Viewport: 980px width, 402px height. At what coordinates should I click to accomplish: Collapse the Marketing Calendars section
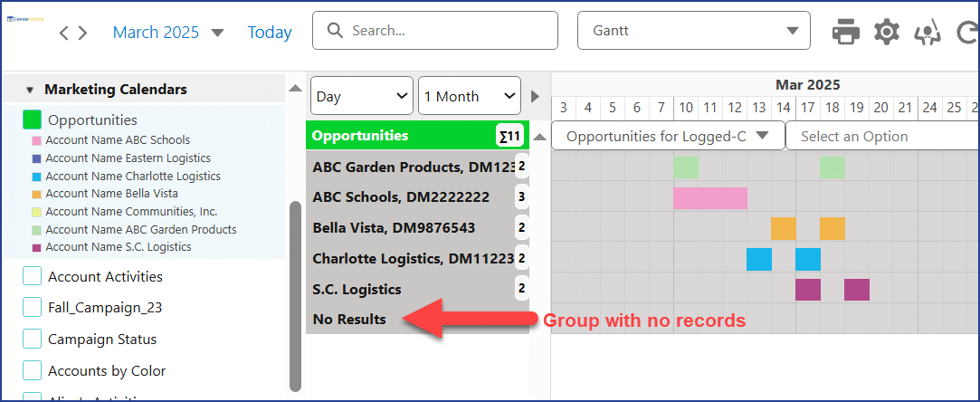(x=30, y=90)
